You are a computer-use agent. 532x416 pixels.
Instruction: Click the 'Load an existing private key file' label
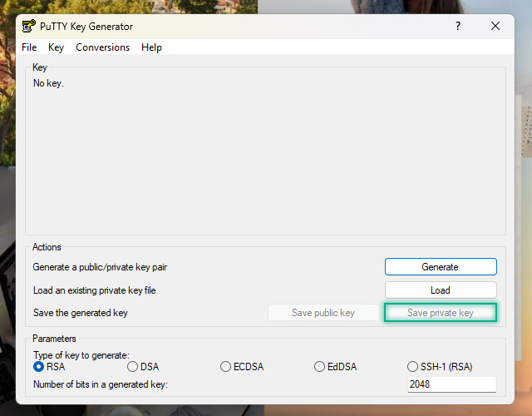pos(95,290)
